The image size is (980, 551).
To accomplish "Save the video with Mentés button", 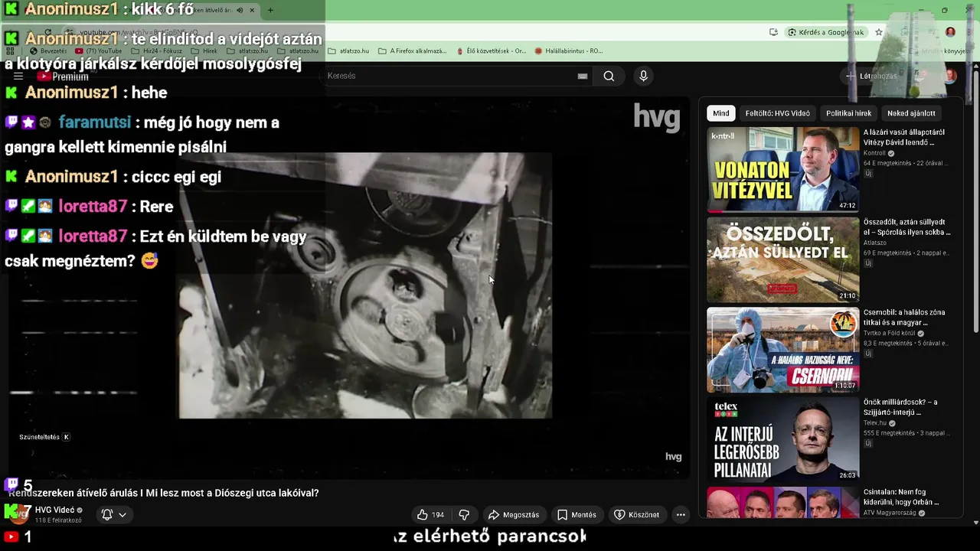I will click(x=577, y=515).
